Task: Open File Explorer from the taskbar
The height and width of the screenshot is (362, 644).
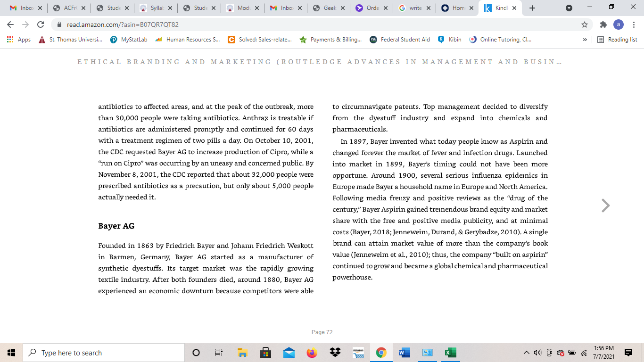Action: point(242,353)
